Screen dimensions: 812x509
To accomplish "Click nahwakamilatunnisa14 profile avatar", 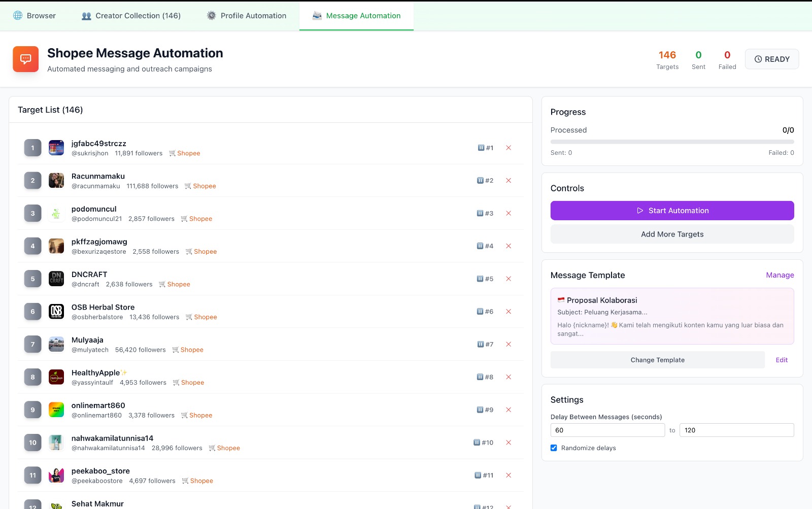I will tap(56, 443).
